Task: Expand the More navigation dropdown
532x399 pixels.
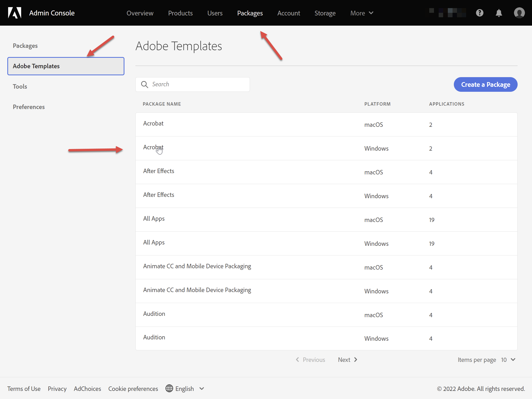Action: pyautogui.click(x=362, y=13)
